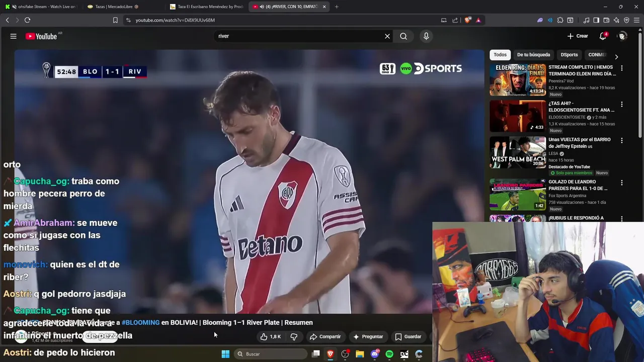The height and width of the screenshot is (362, 644).
Task: Toggle the browser sidebar panel
Action: (x=596, y=20)
